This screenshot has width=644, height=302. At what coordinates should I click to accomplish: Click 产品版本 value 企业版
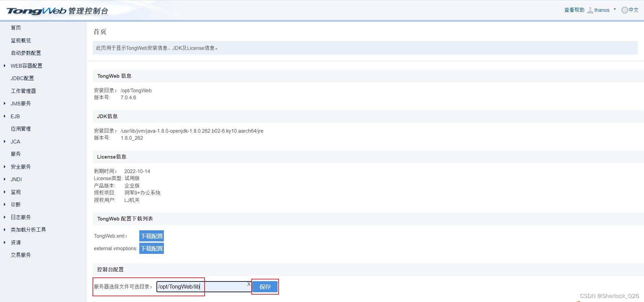point(132,186)
